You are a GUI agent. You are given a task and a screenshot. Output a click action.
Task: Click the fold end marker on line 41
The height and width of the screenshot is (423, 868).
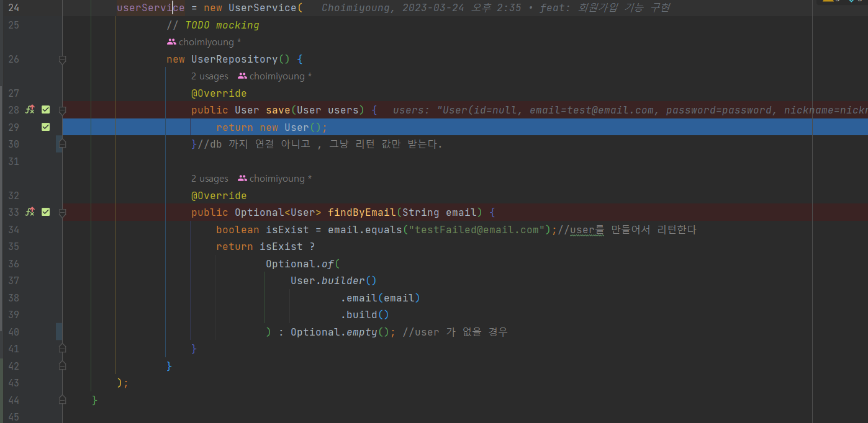tap(62, 349)
